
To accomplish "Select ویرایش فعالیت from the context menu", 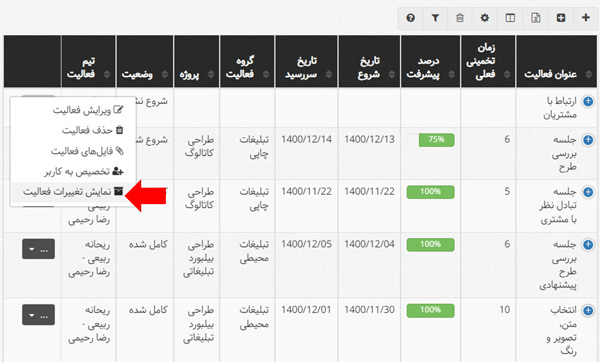I will [73, 110].
